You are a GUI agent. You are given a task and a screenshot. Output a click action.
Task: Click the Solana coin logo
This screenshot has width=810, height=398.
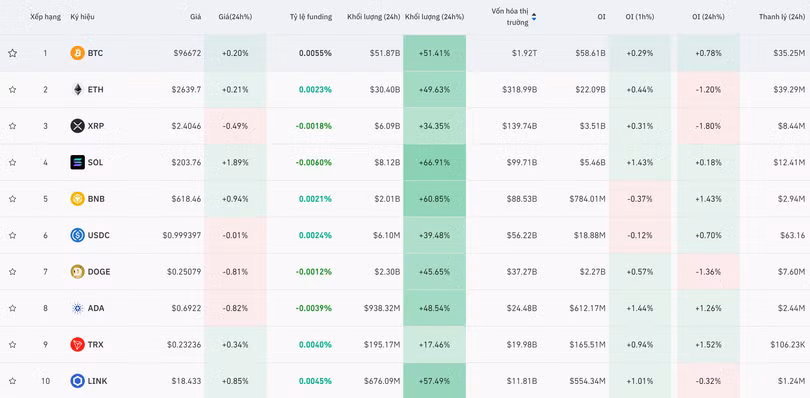coord(77,162)
